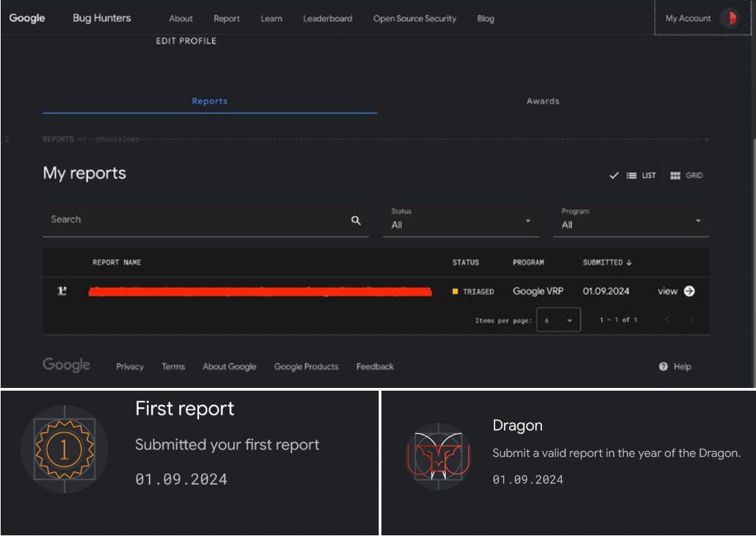Open the Program filter dropdown
The height and width of the screenshot is (536, 756).
631,221
